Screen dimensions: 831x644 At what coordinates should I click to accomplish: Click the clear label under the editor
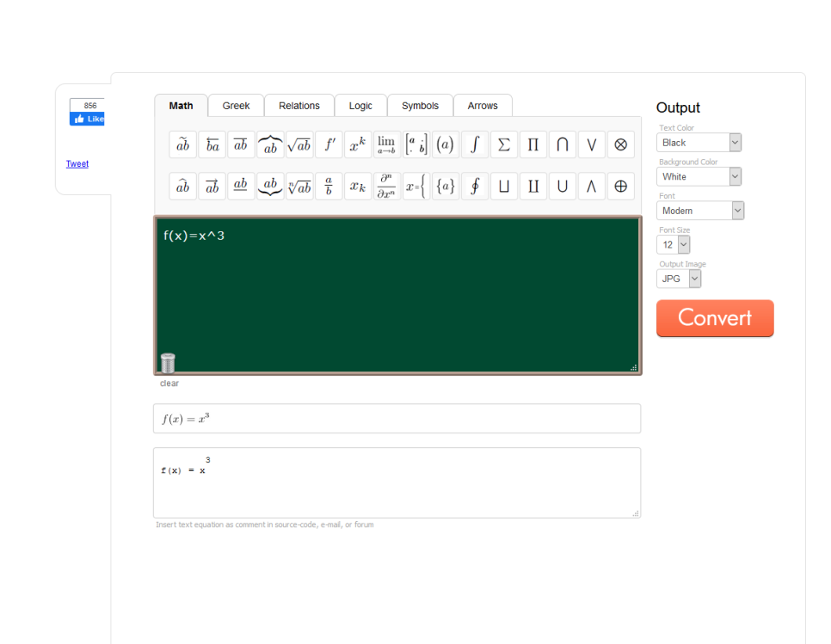point(169,383)
